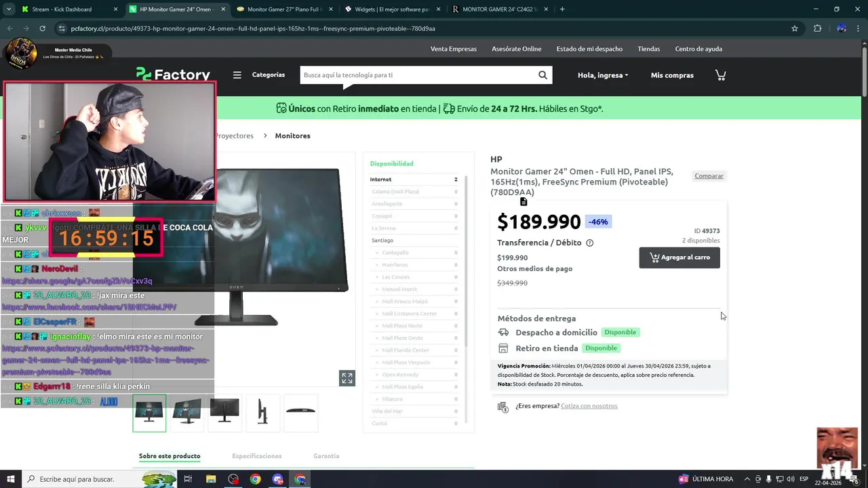The width and height of the screenshot is (868, 488).
Task: Click the PC Factory logo
Action: click(x=173, y=75)
